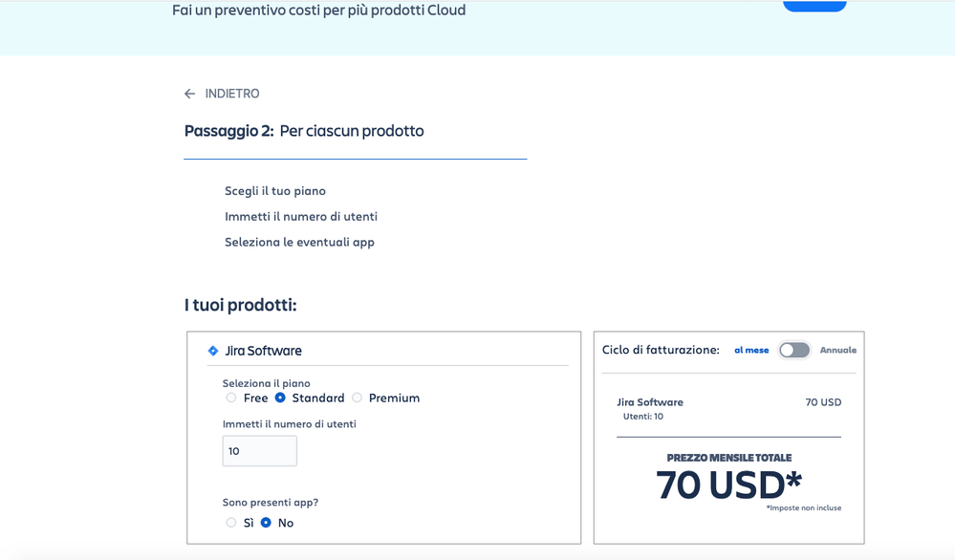Image resolution: width=955 pixels, height=560 pixels.
Task: Click 'Utenti: 10' in price summary
Action: click(643, 417)
